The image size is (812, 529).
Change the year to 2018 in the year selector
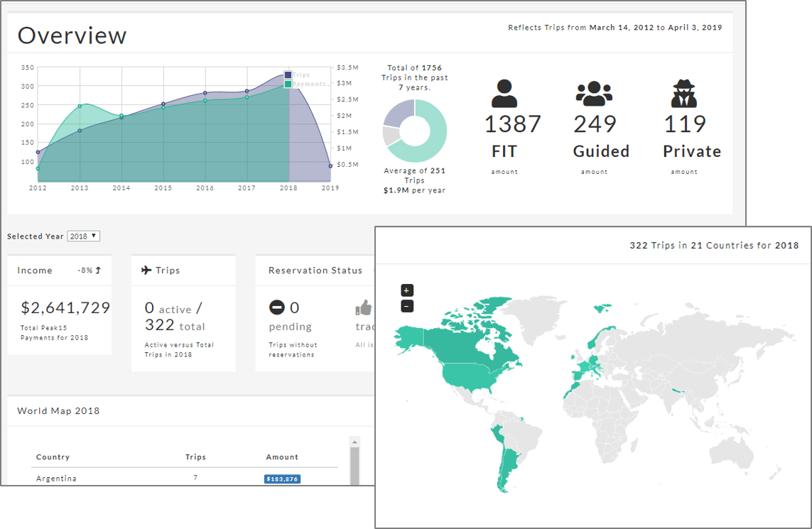click(84, 236)
